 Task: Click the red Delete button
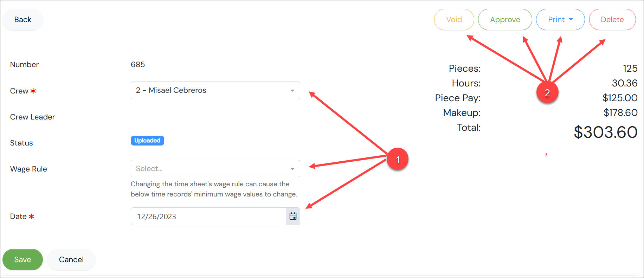(x=612, y=20)
